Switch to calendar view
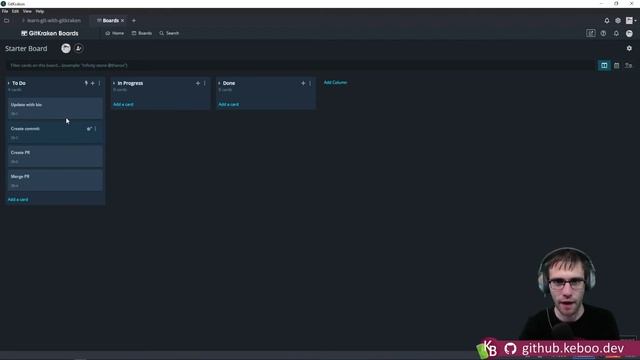The height and width of the screenshot is (360, 640). [x=616, y=65]
